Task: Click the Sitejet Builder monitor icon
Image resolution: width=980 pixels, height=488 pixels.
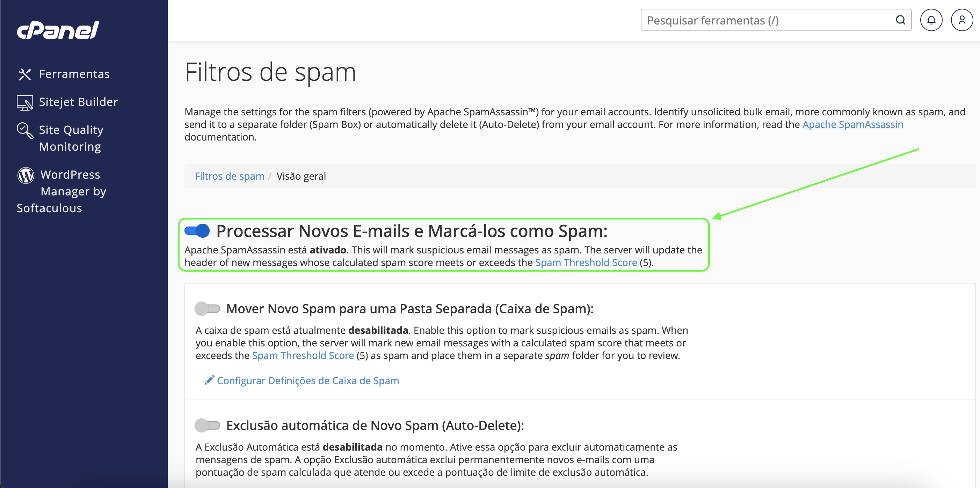Action: click(x=25, y=102)
